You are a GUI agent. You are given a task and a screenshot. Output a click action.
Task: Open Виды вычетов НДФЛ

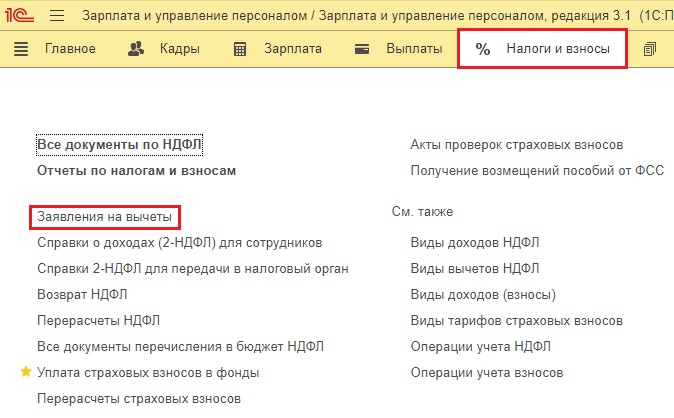(475, 269)
